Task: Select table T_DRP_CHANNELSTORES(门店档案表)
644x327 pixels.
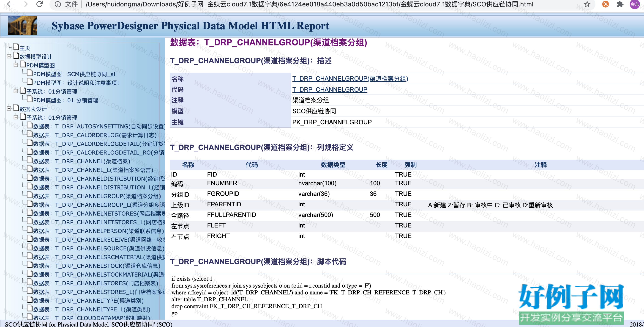Action: pyautogui.click(x=96, y=283)
